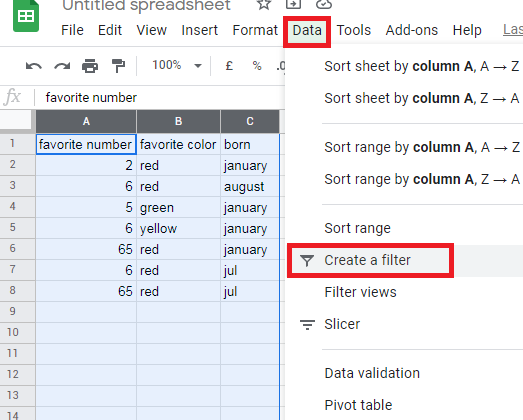Click cell C7 containing jul

click(250, 271)
